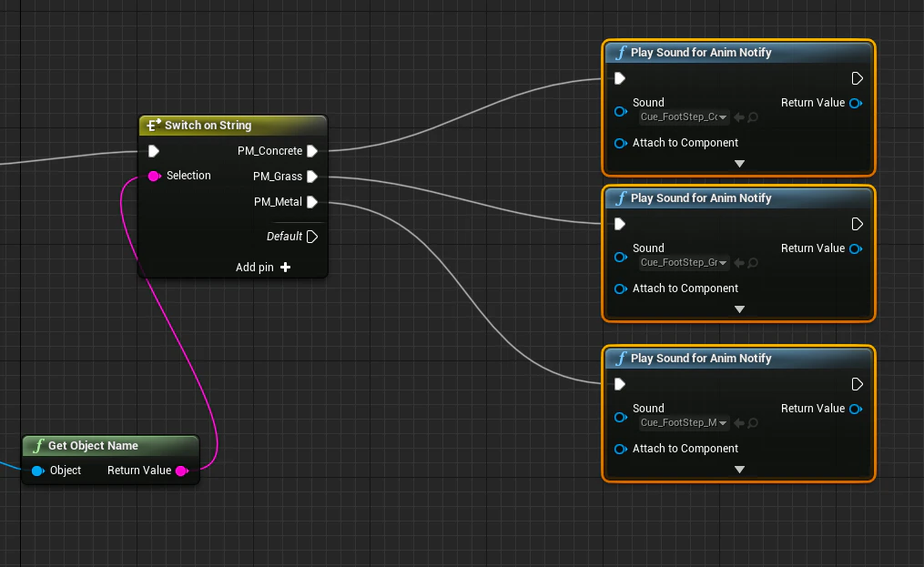Select the Play Sound node header above Cue_FootStep_Cc
Viewport: 924px width, 567px height.
[738, 53]
